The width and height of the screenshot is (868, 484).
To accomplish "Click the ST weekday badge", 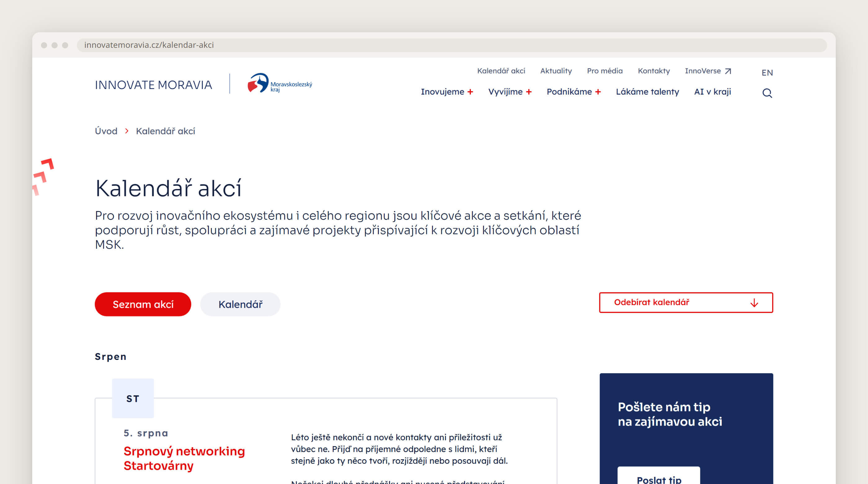I will 133,398.
